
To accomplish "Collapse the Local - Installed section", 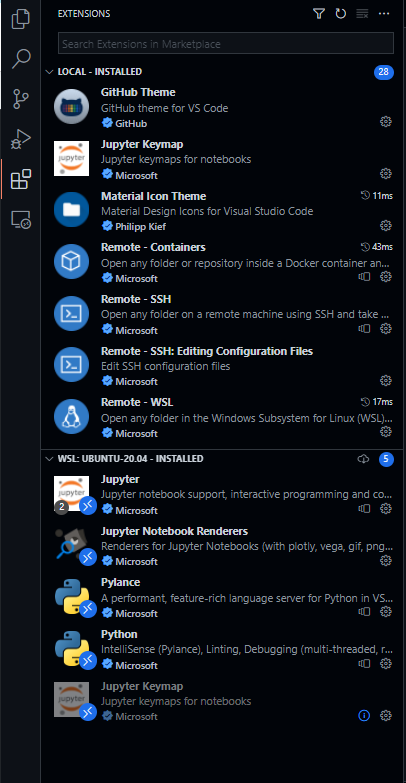I will (x=49, y=72).
